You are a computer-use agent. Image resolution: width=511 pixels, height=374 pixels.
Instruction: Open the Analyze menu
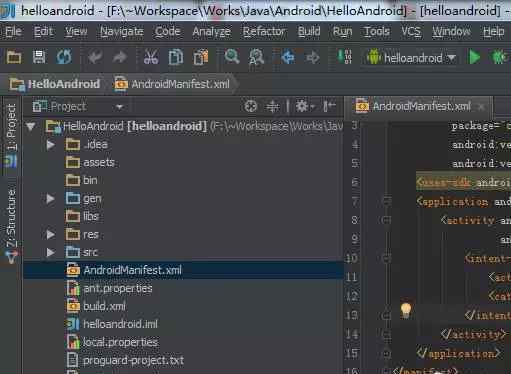tap(211, 32)
